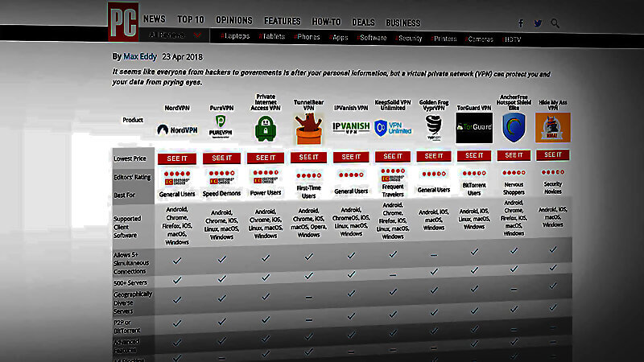Image resolution: width=644 pixels, height=362 pixels.
Task: Open the Twitter icon link
Action: tap(538, 23)
